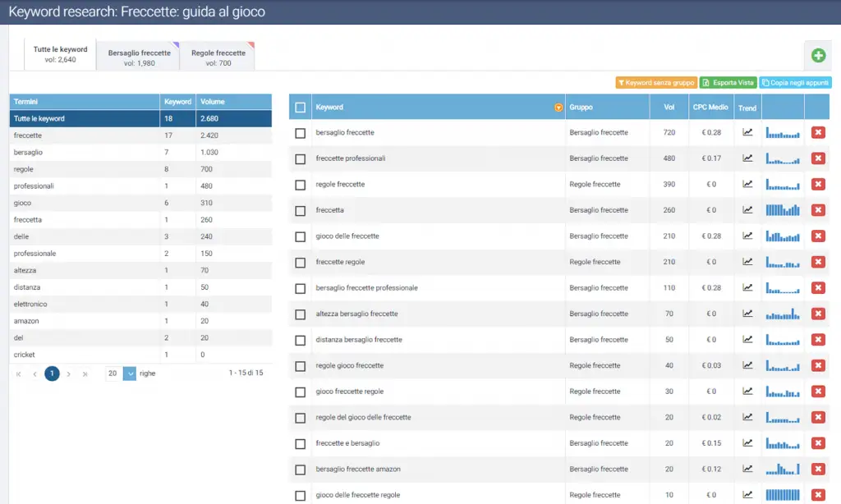Delete the 'bersaglio freccette' keyword row
Viewport: 841px width, 504px height.
[818, 132]
